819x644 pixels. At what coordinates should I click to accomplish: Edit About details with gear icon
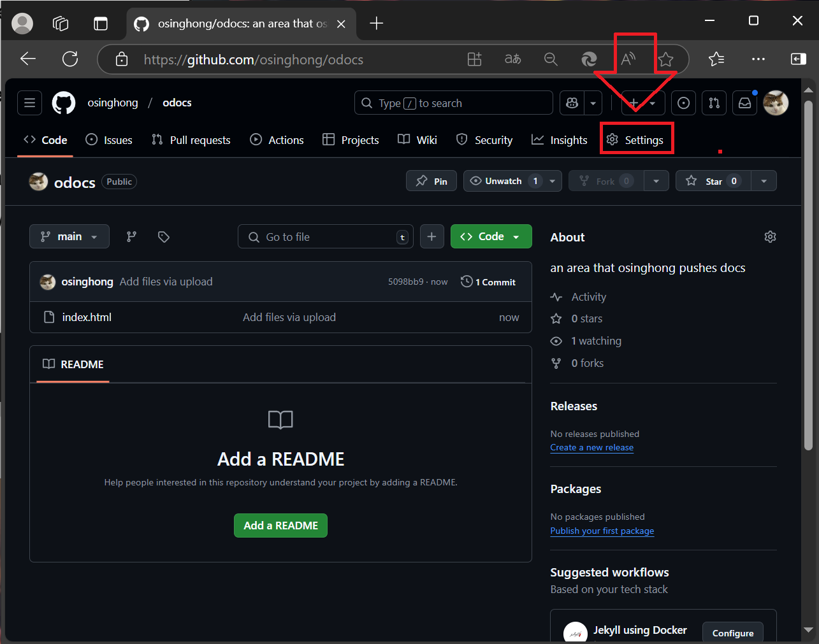click(x=770, y=237)
